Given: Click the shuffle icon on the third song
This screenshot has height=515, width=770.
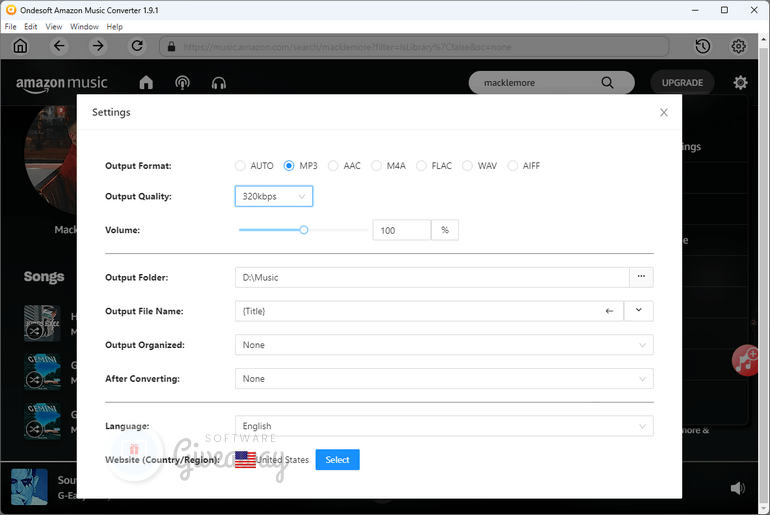Looking at the screenshot, I should pyautogui.click(x=34, y=430).
